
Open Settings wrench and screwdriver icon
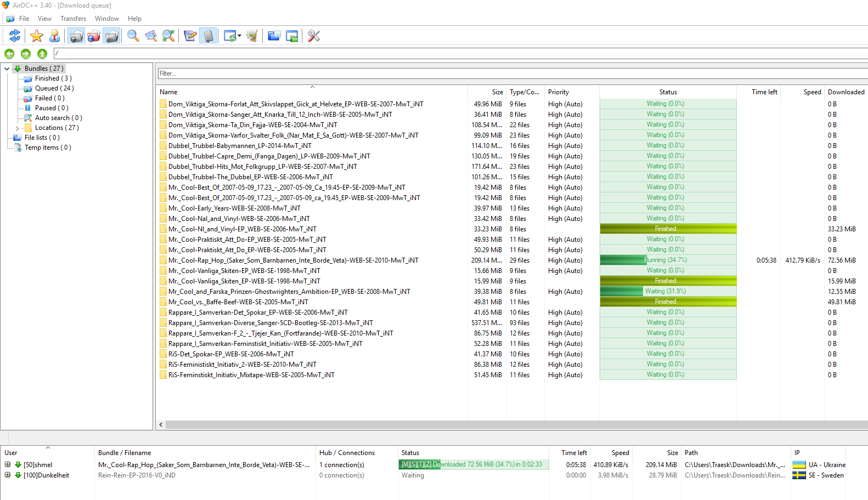tap(314, 36)
